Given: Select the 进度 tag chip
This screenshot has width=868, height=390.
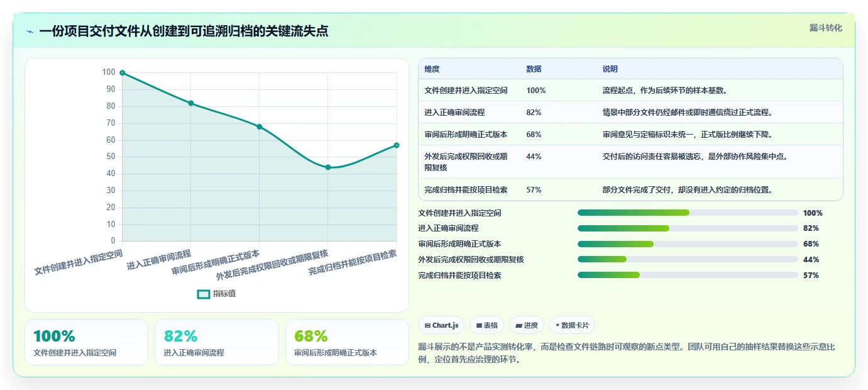Looking at the screenshot, I should coord(527,325).
